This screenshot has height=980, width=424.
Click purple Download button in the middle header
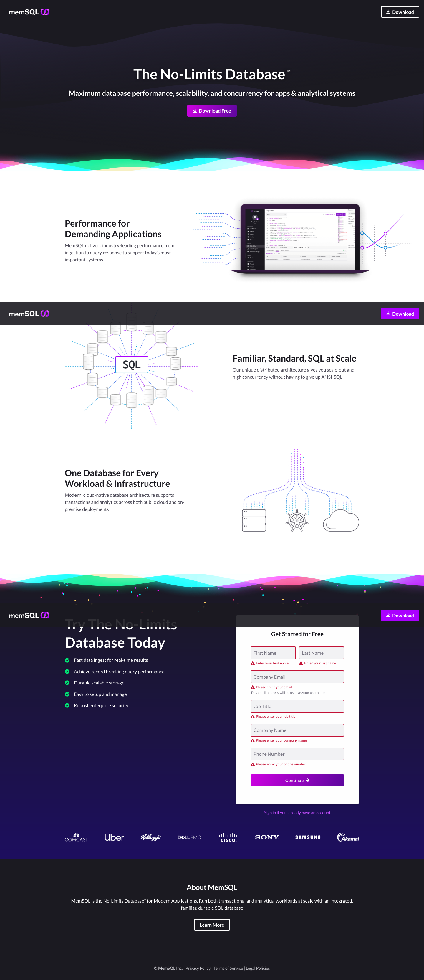[x=400, y=314]
